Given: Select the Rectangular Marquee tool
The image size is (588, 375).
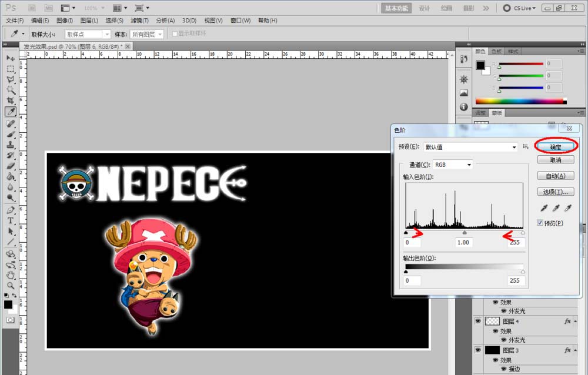Looking at the screenshot, I should click(11, 69).
